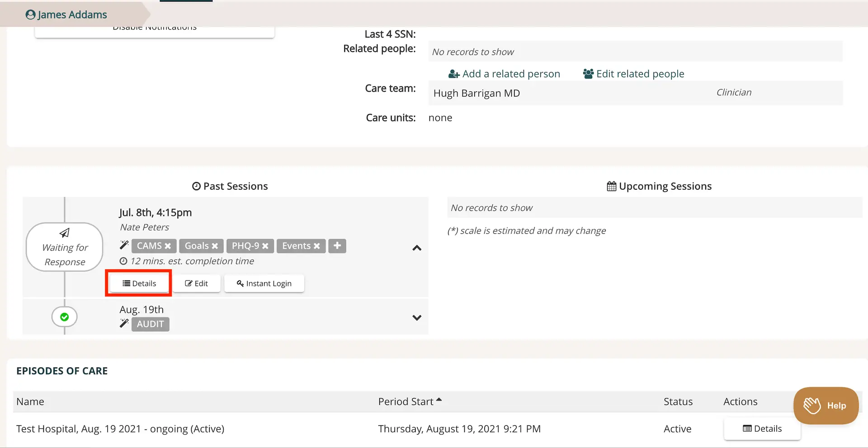Remove the PHQ-9 measure tag
The height and width of the screenshot is (448, 868).
pyautogui.click(x=266, y=246)
